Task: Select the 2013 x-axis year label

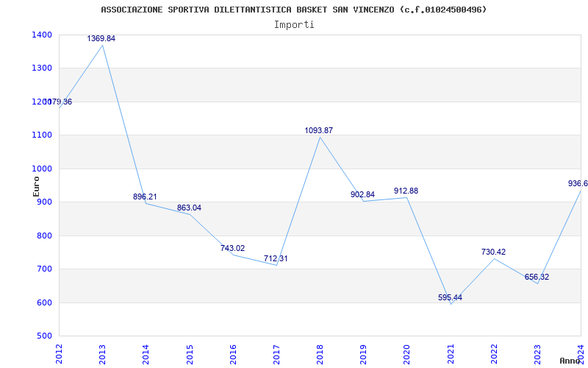Action: tap(102, 354)
